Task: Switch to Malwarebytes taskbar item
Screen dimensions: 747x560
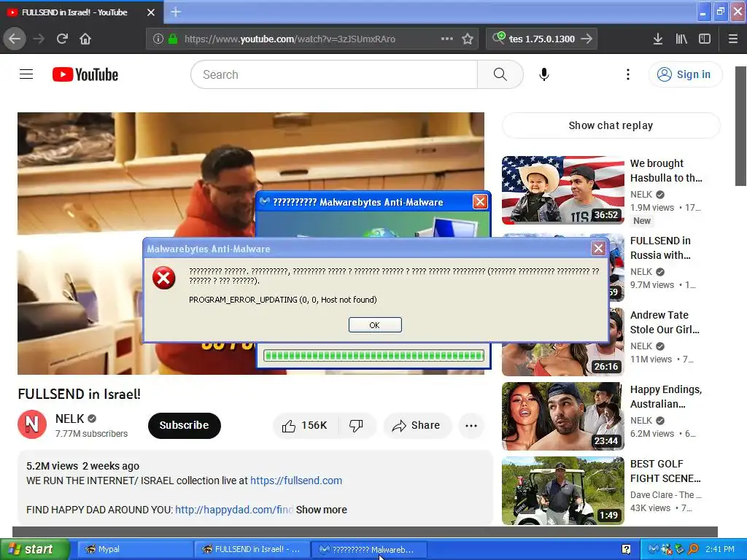Action: tap(368, 549)
